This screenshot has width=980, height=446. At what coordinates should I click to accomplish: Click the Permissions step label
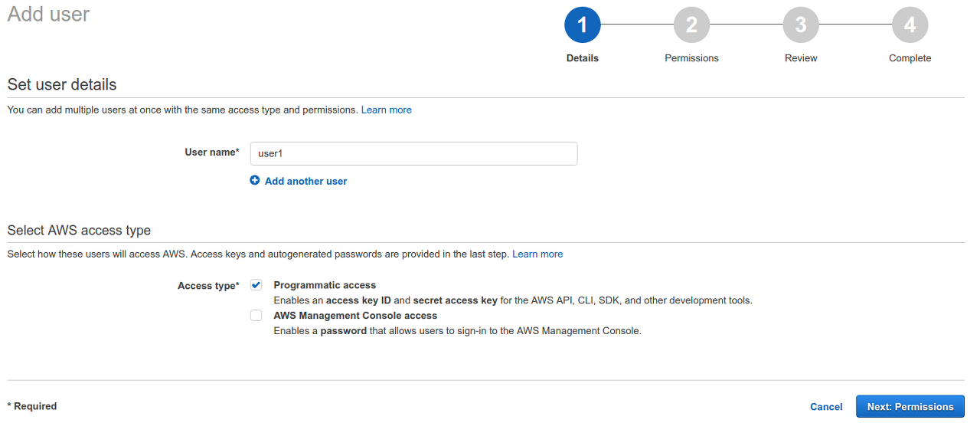[691, 58]
